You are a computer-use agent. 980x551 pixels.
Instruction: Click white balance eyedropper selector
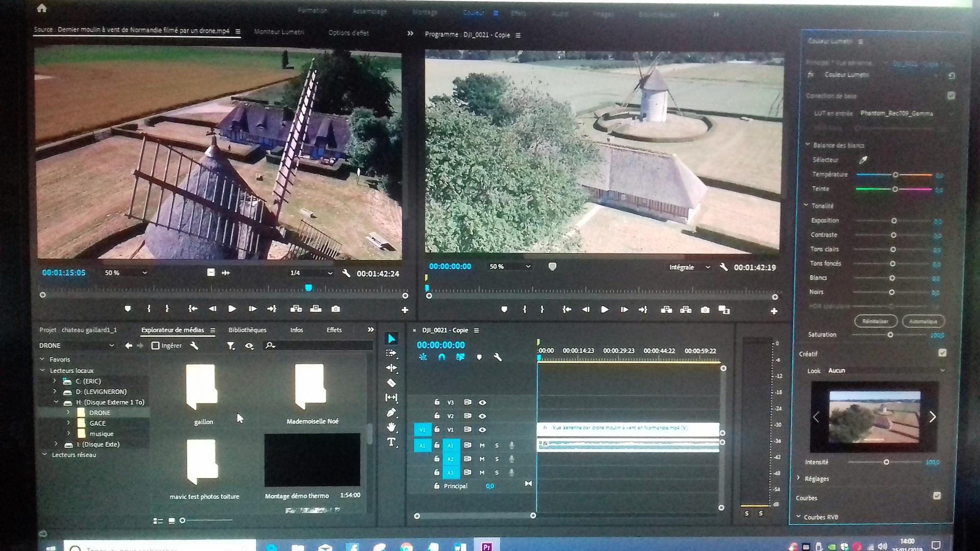pyautogui.click(x=863, y=160)
